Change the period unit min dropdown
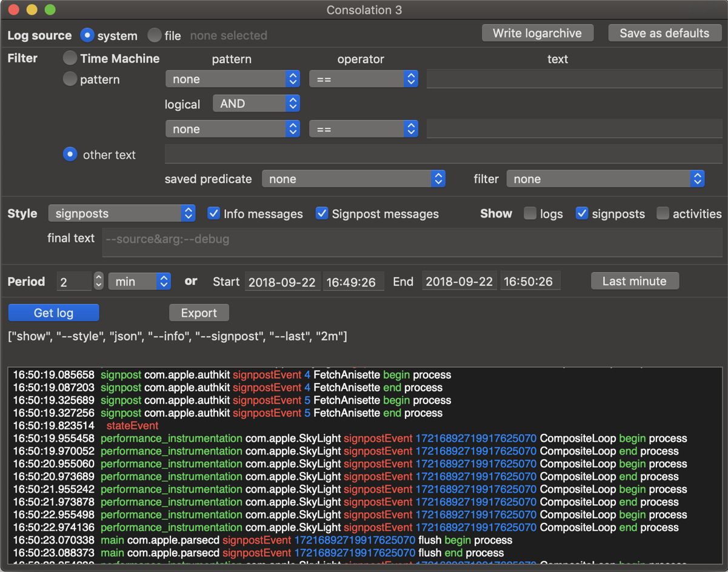728x572 pixels. [139, 281]
